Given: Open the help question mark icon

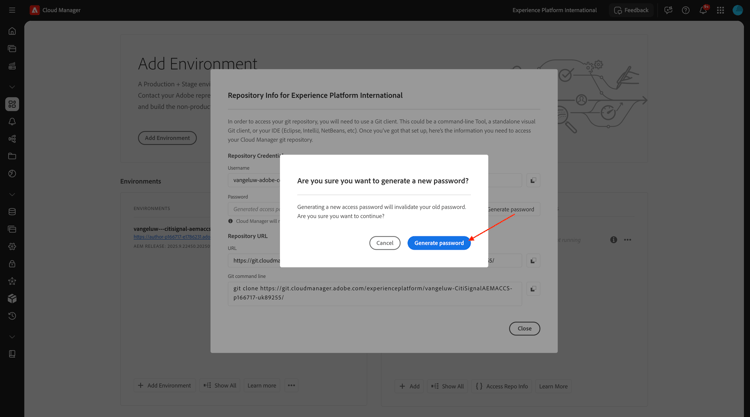Looking at the screenshot, I should (685, 10).
